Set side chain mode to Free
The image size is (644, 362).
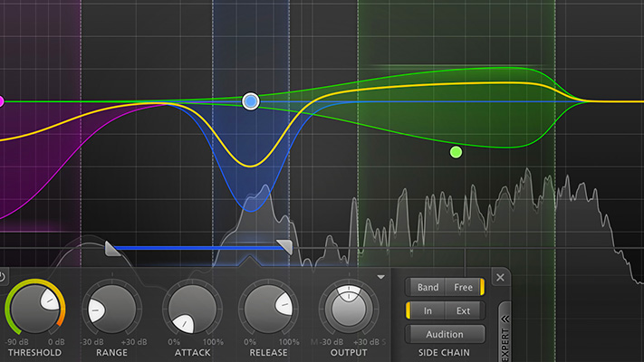click(x=464, y=288)
